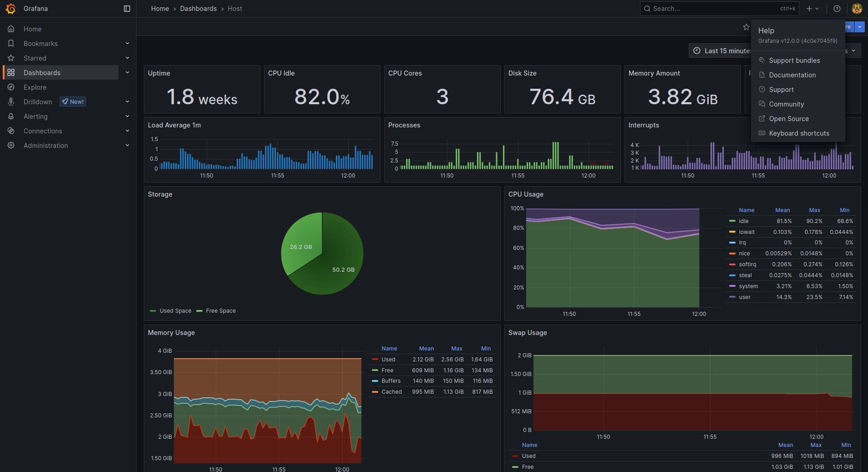Open Administration settings gear
This screenshot has width=868, height=472.
click(11, 145)
